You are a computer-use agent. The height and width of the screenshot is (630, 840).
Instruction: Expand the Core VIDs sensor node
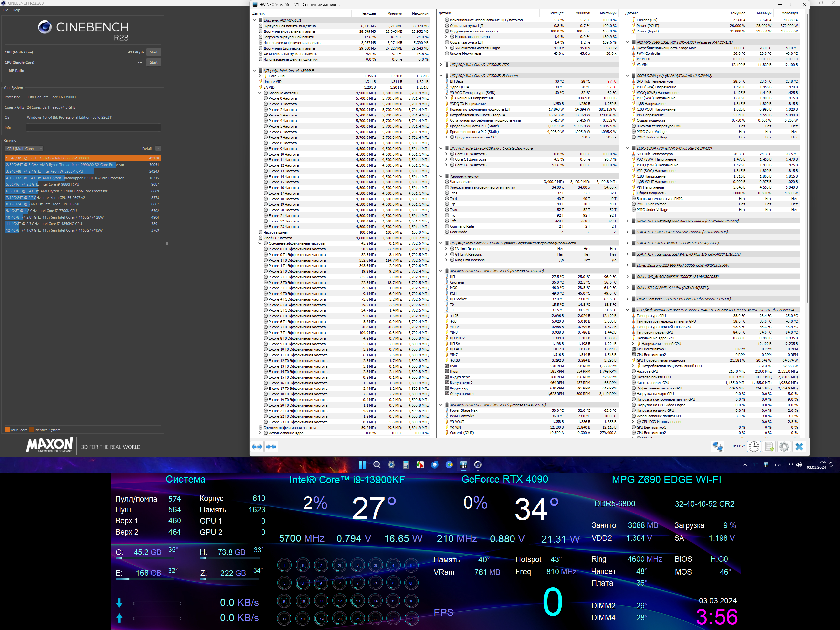tap(260, 76)
